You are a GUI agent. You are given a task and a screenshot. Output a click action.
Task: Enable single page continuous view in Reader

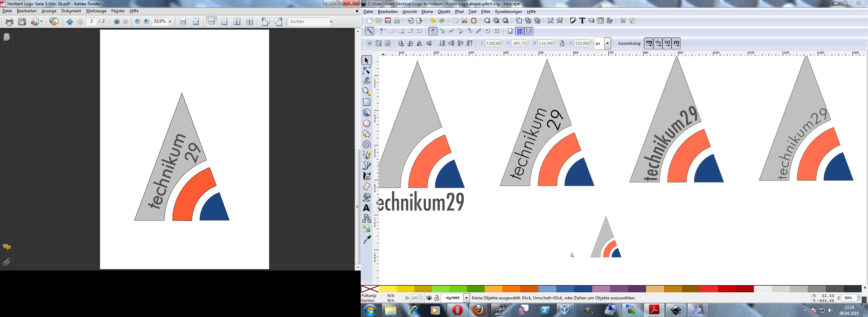point(211,21)
